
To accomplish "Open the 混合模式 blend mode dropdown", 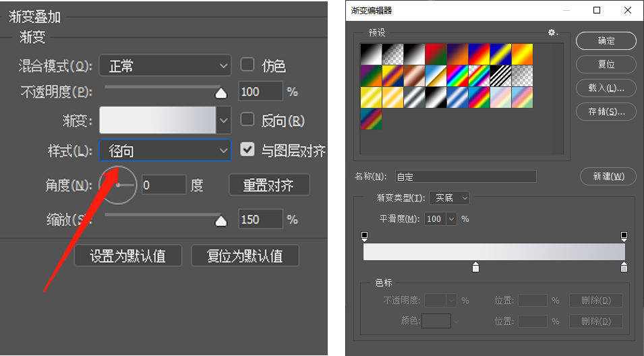I will (x=165, y=65).
